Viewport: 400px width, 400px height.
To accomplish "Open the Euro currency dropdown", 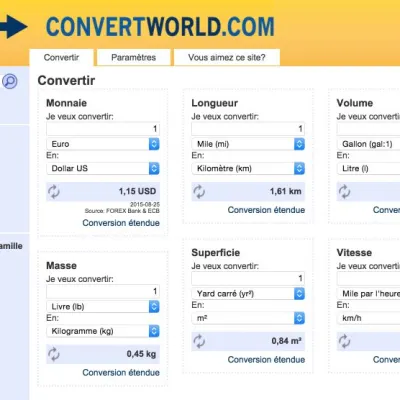I will point(103,144).
